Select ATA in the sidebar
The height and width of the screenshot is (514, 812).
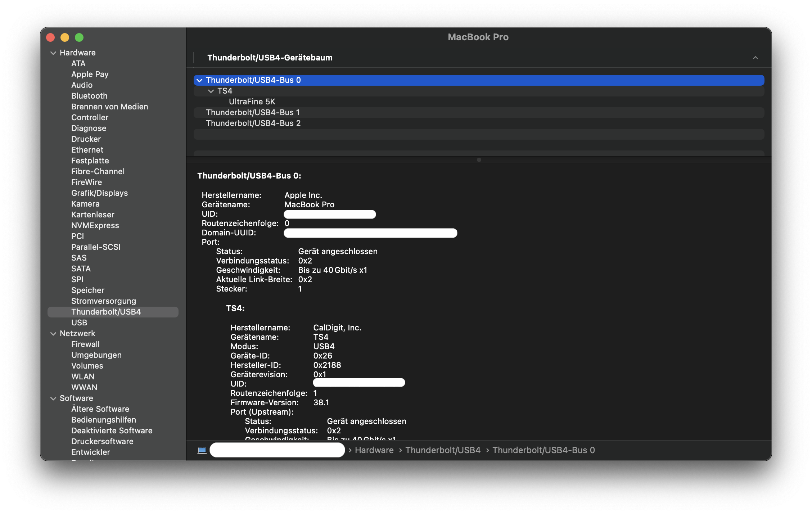(78, 63)
